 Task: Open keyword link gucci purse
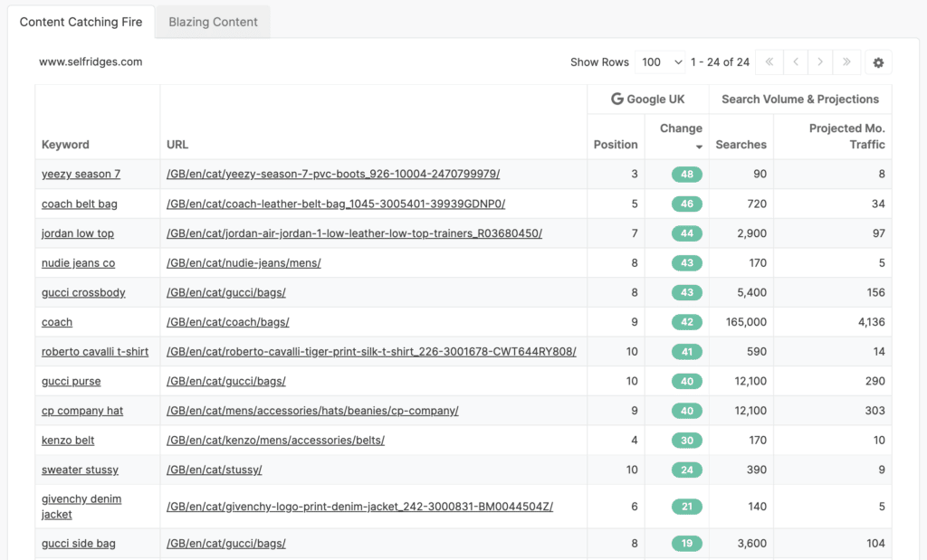tap(71, 381)
